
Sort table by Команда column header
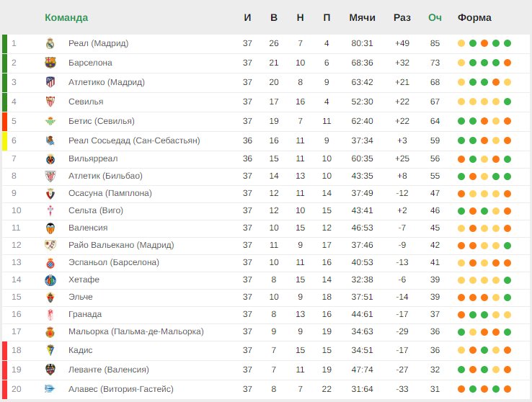click(x=66, y=17)
